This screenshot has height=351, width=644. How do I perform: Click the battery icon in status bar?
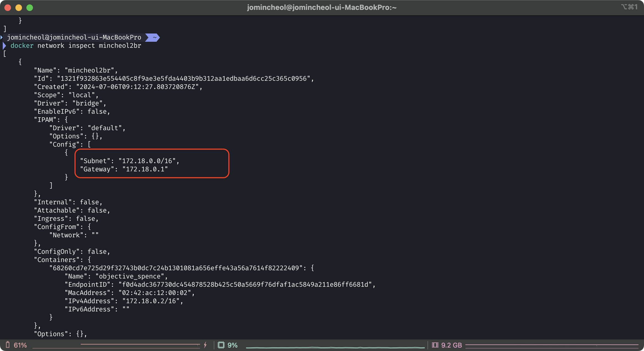(x=8, y=345)
